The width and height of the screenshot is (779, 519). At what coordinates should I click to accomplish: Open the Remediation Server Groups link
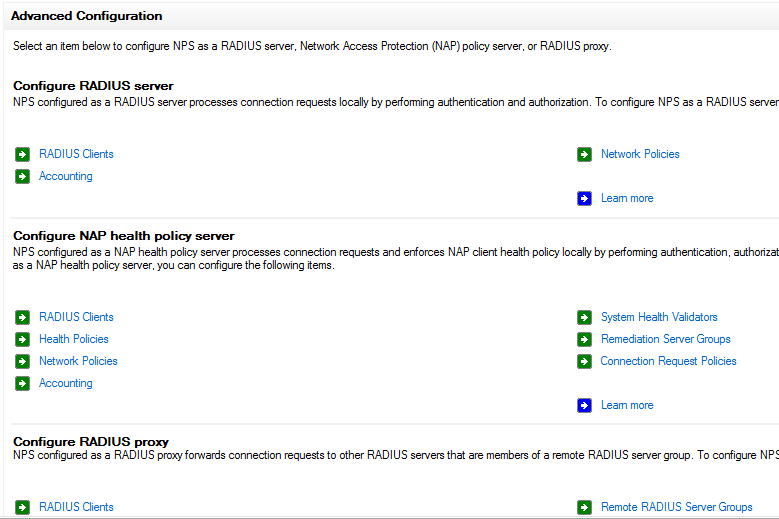coord(665,339)
